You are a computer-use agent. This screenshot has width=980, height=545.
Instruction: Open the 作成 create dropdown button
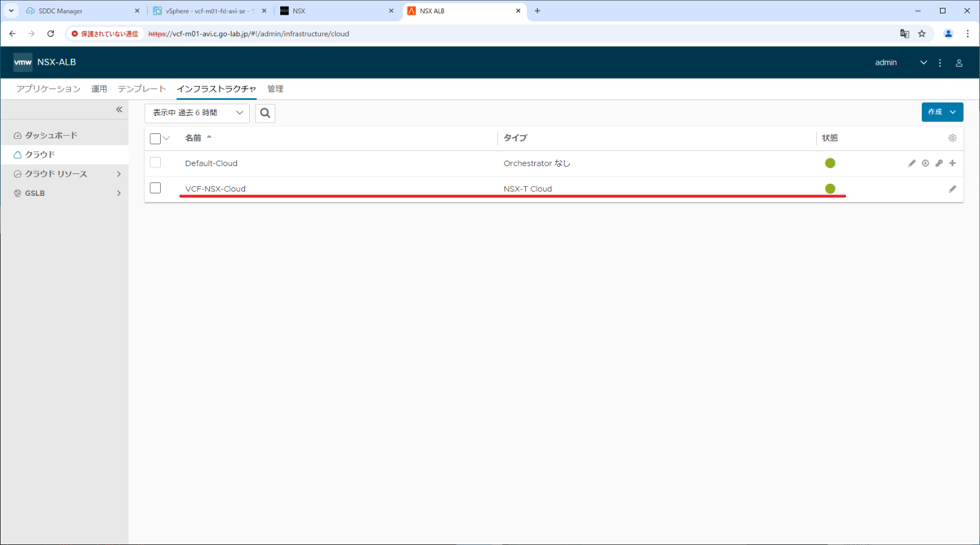coord(942,112)
